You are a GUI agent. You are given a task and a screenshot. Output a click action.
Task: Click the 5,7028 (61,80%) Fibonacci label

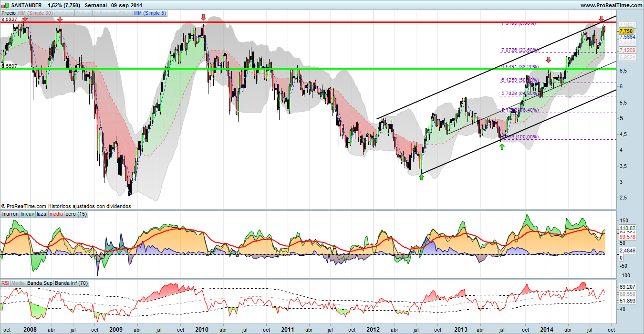coord(519,94)
